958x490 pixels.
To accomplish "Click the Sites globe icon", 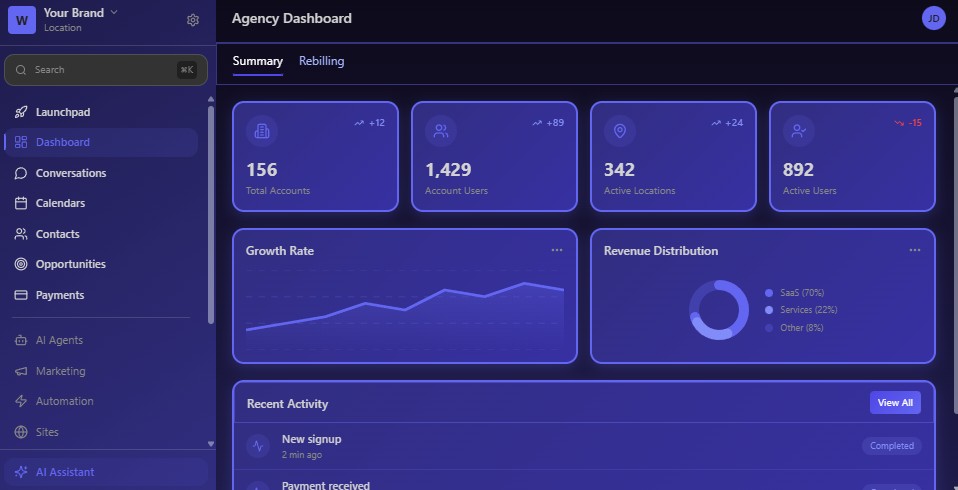I will click(x=21, y=432).
